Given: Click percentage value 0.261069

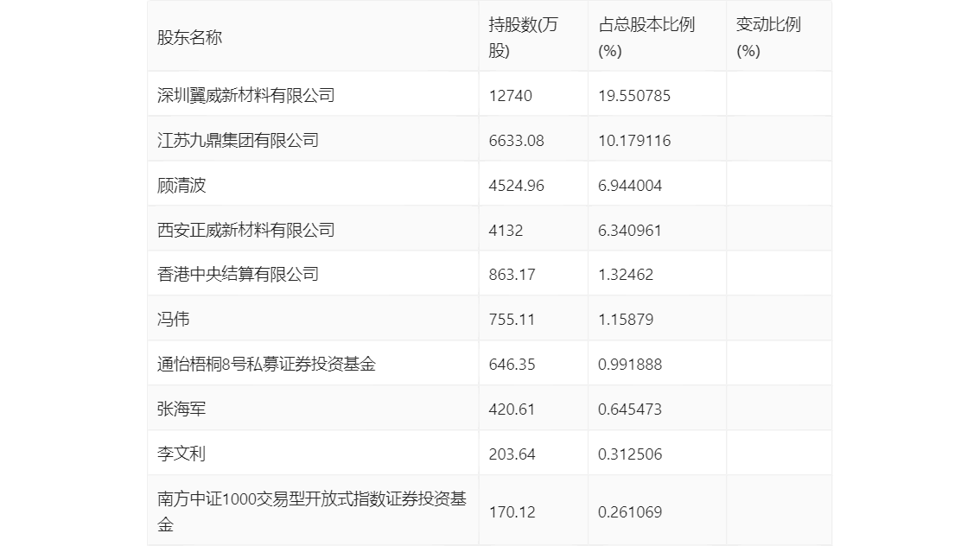Looking at the screenshot, I should [630, 512].
